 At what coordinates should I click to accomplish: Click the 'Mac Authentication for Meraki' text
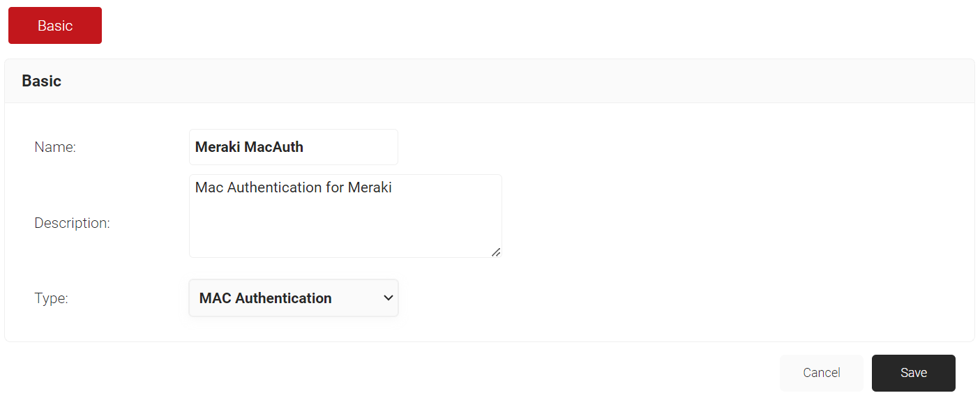[x=293, y=187]
